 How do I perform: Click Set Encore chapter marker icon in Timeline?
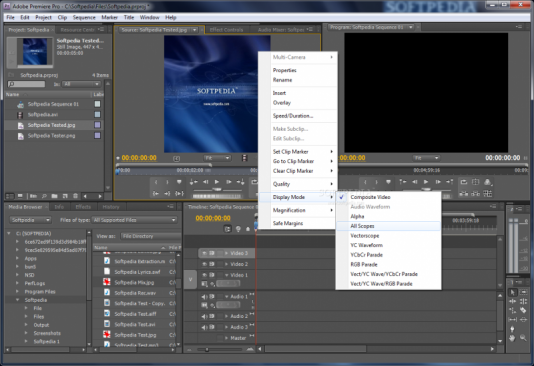coord(238,229)
